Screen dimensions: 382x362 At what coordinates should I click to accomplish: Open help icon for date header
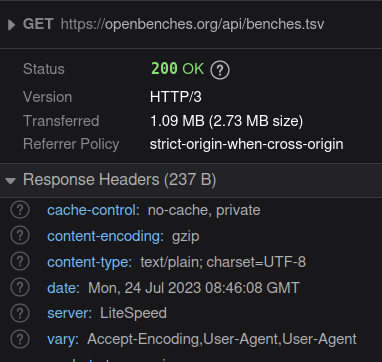point(20,287)
